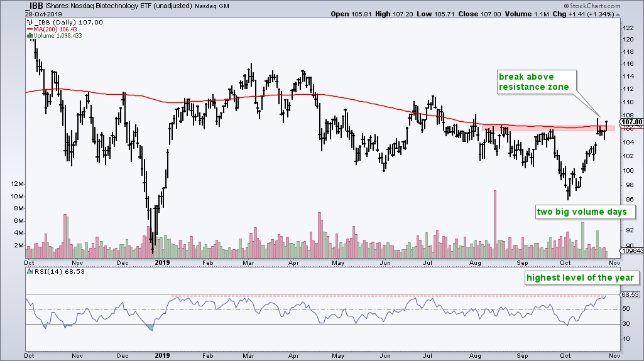Click the 'break above resistance zone' annotation

[537, 82]
